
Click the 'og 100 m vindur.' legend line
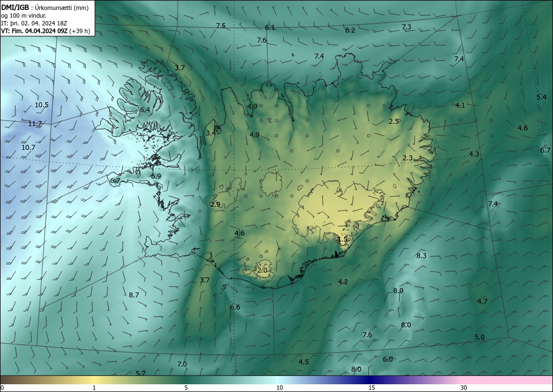point(24,15)
